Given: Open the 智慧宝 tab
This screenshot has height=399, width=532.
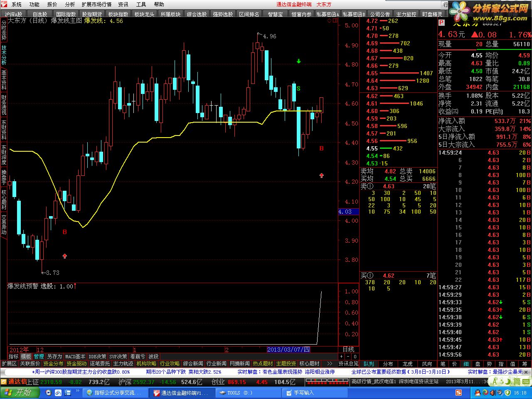Looking at the screenshot, I should click(275, 14).
